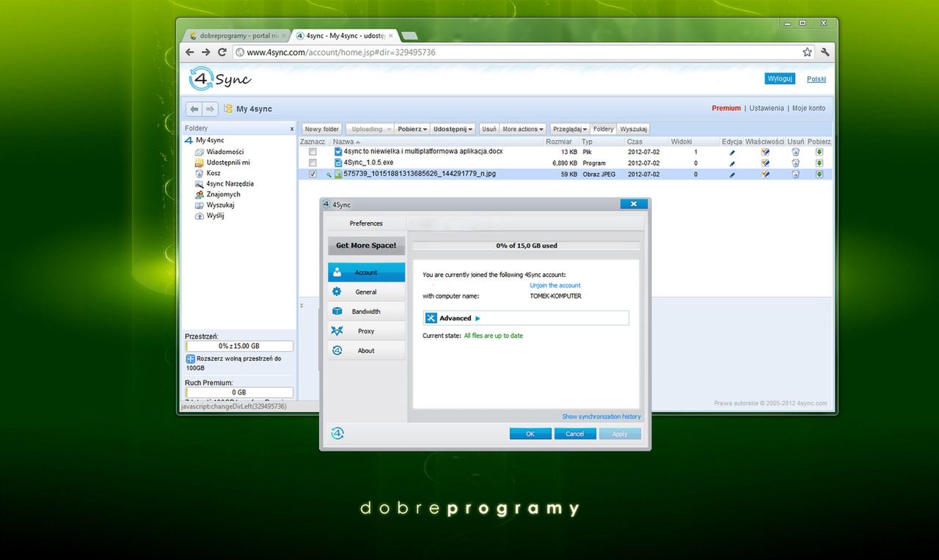Open the Polski language selector
The width and height of the screenshot is (939, 560).
coord(816,79)
